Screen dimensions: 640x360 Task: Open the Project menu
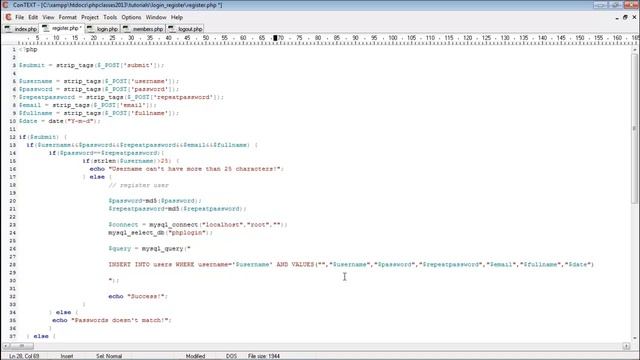[x=90, y=18]
